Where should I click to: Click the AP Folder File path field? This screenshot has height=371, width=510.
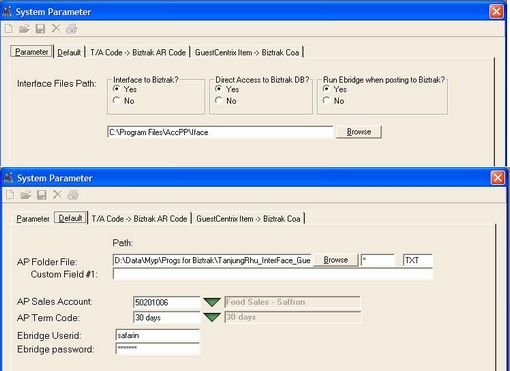pyautogui.click(x=213, y=260)
